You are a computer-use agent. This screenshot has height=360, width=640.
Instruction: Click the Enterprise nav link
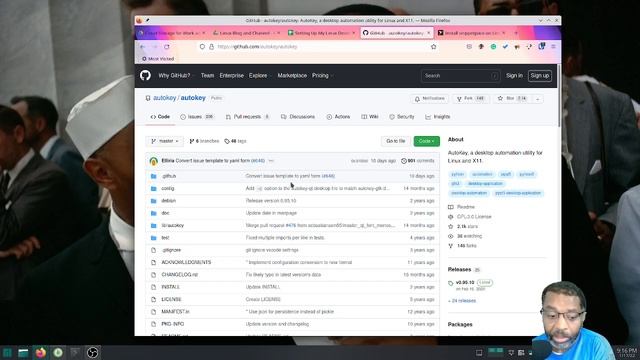[231, 76]
